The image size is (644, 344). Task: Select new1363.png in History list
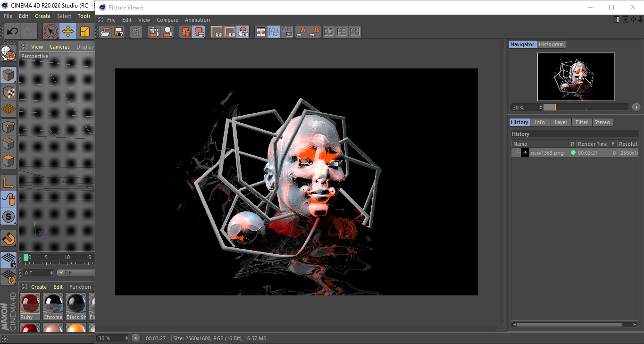tap(547, 153)
